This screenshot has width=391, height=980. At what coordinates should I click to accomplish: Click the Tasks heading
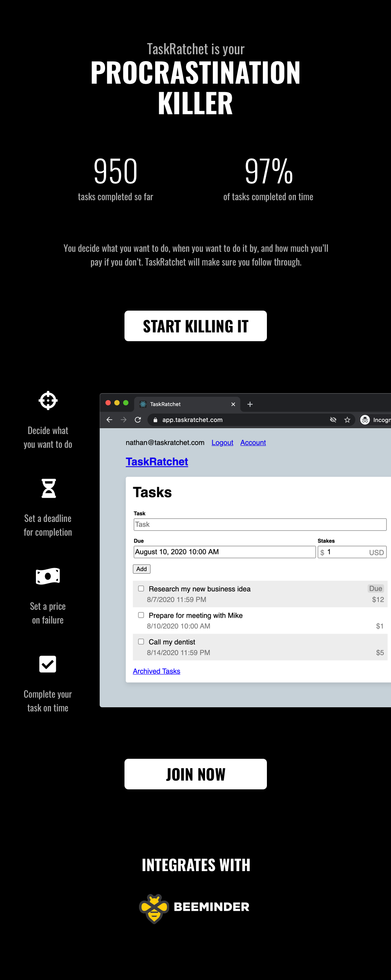pyautogui.click(x=152, y=492)
